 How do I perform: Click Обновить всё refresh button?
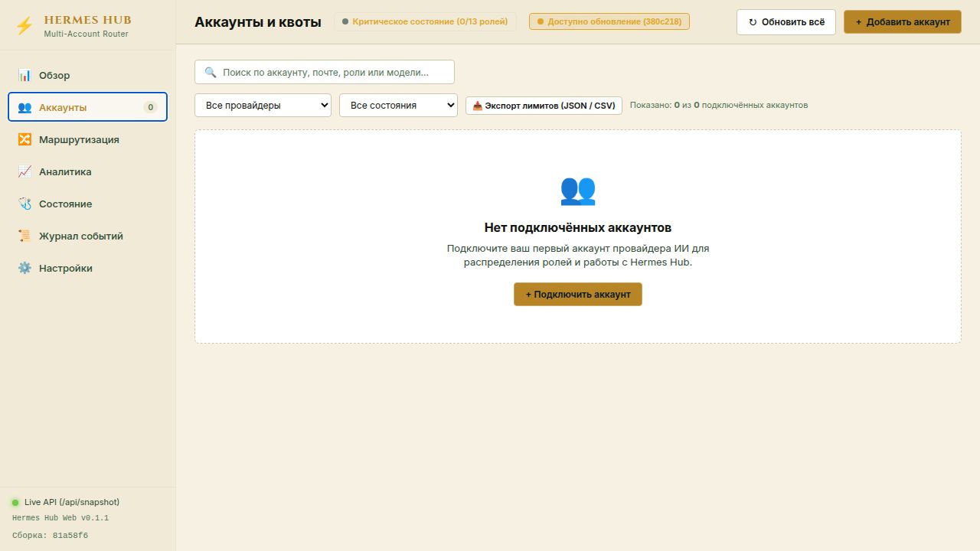pos(786,22)
